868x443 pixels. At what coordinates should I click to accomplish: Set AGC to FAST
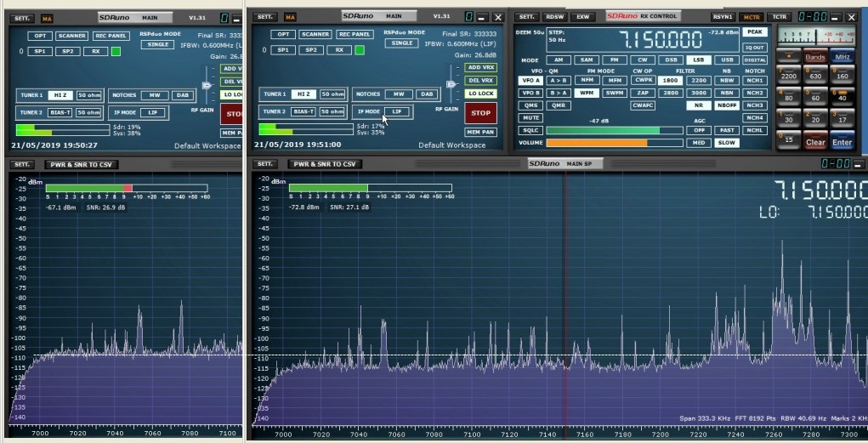727,130
